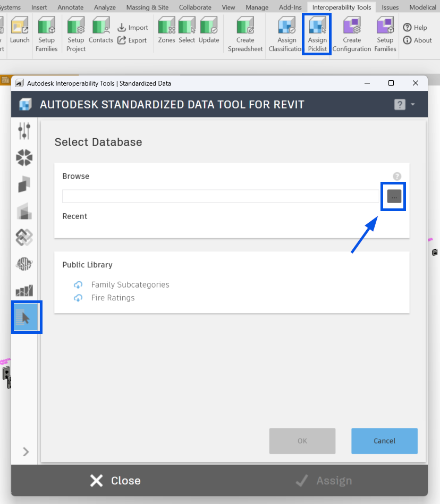Screen dimensions: 440x504
Task: Switch to the Collaborate ribbon tab
Action: click(x=195, y=7)
